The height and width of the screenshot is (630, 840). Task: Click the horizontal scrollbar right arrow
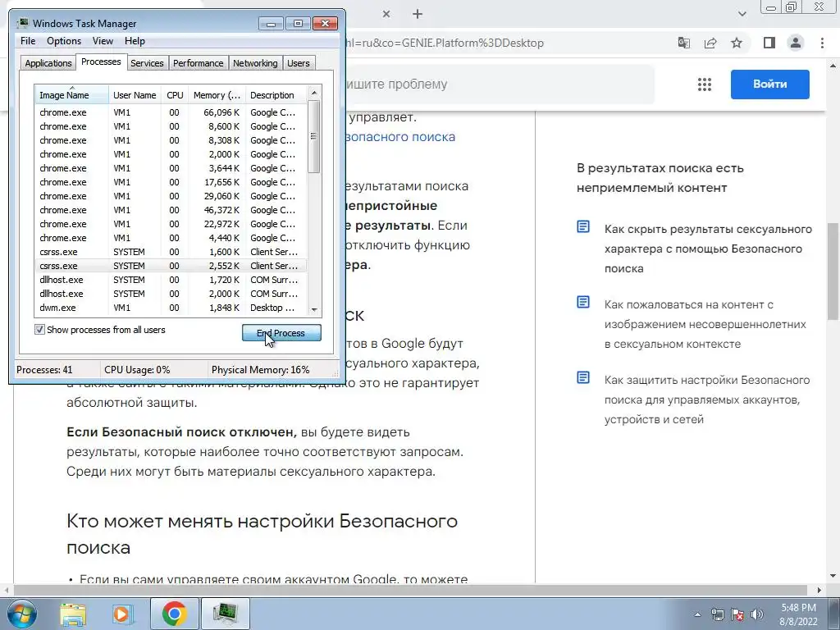819,590
